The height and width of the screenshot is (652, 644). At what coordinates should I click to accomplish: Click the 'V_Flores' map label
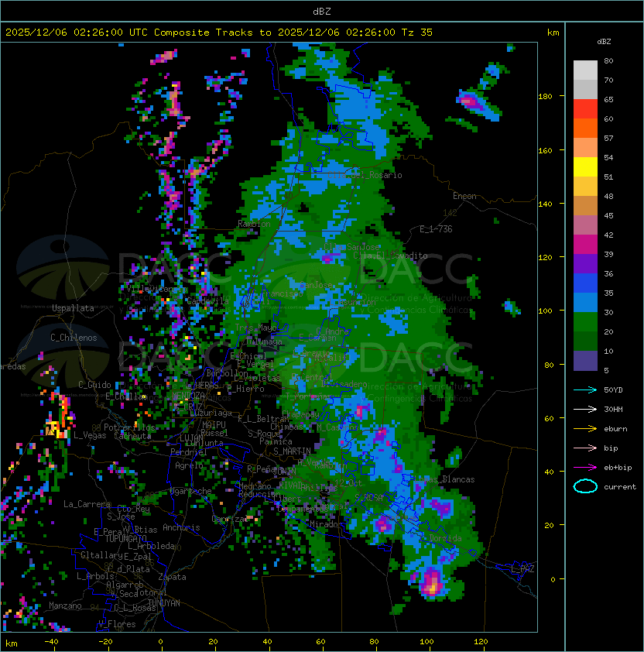[x=117, y=624]
